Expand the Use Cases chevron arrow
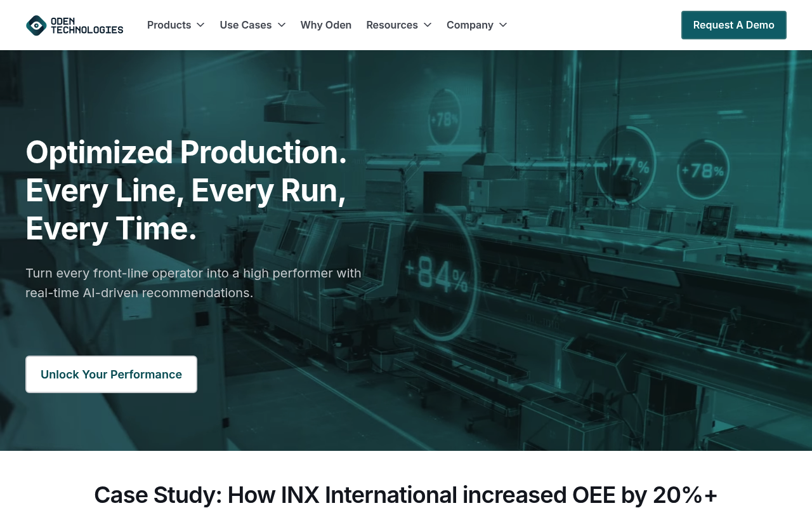The height and width of the screenshot is (508, 812). click(x=282, y=25)
